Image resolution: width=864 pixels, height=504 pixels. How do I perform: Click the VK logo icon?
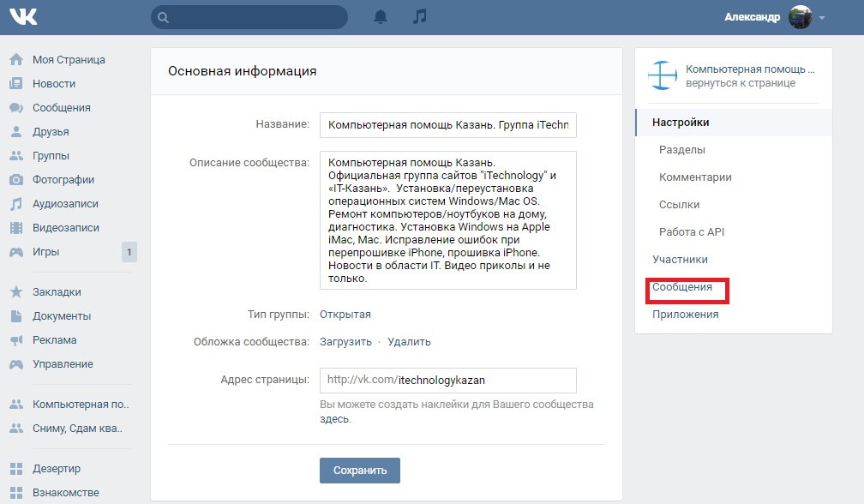tap(23, 17)
